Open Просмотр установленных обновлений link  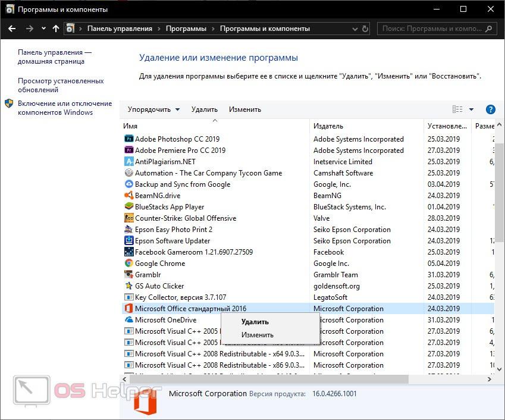[61, 85]
